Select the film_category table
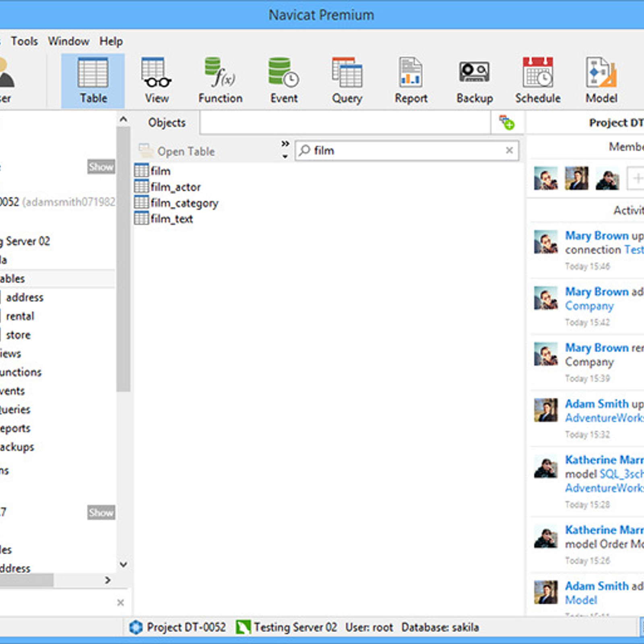 click(x=176, y=203)
